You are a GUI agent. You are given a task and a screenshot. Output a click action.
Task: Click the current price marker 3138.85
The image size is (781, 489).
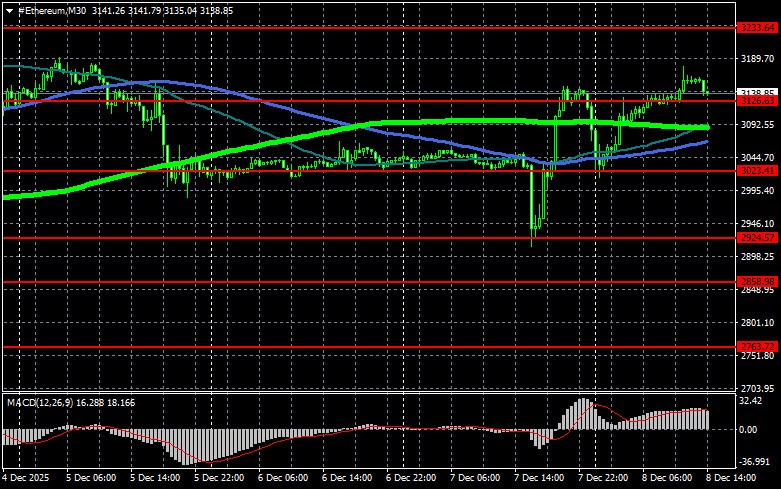(x=757, y=92)
